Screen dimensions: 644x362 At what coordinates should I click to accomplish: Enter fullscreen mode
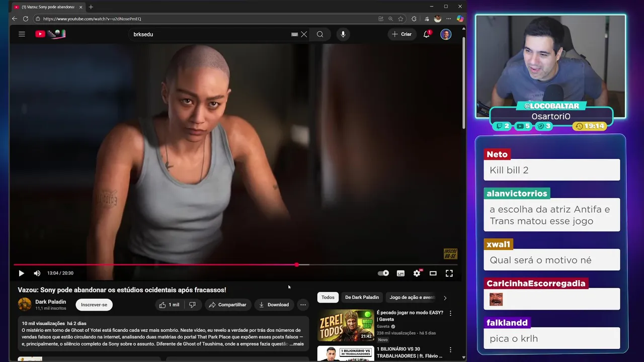(449, 273)
